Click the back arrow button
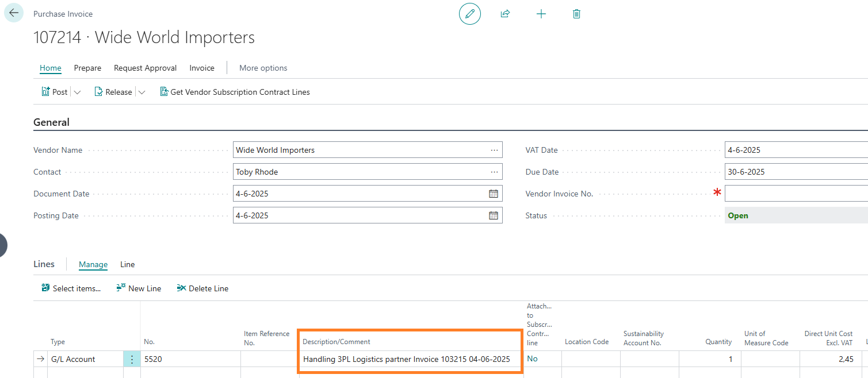 pyautogui.click(x=14, y=13)
